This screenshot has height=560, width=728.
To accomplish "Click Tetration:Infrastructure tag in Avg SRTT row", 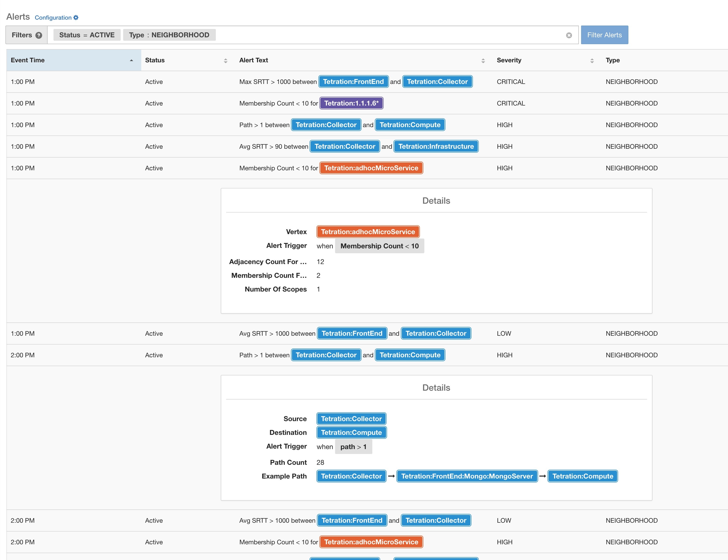I will (436, 146).
